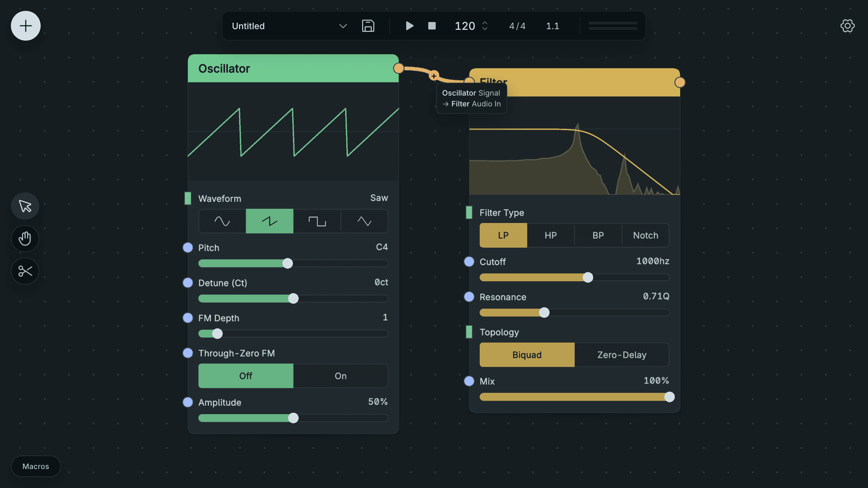Switch topology to Biquad
The width and height of the screenshot is (868, 488).
527,355
